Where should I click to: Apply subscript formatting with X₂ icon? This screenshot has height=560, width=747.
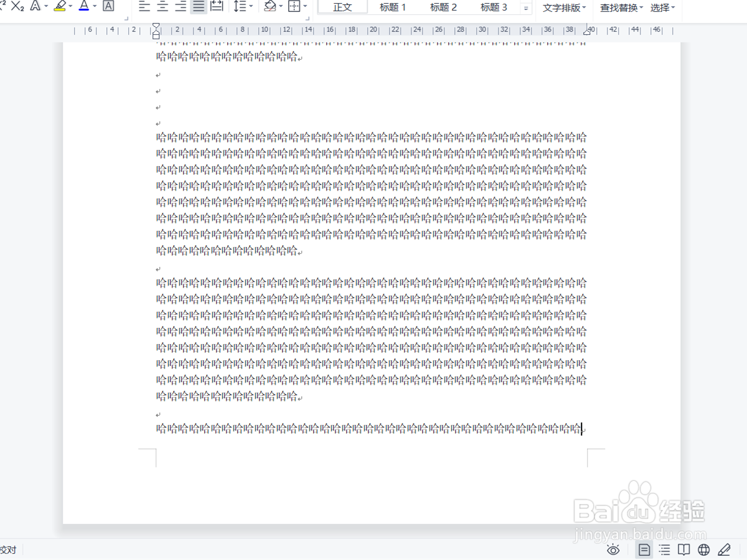17,6
